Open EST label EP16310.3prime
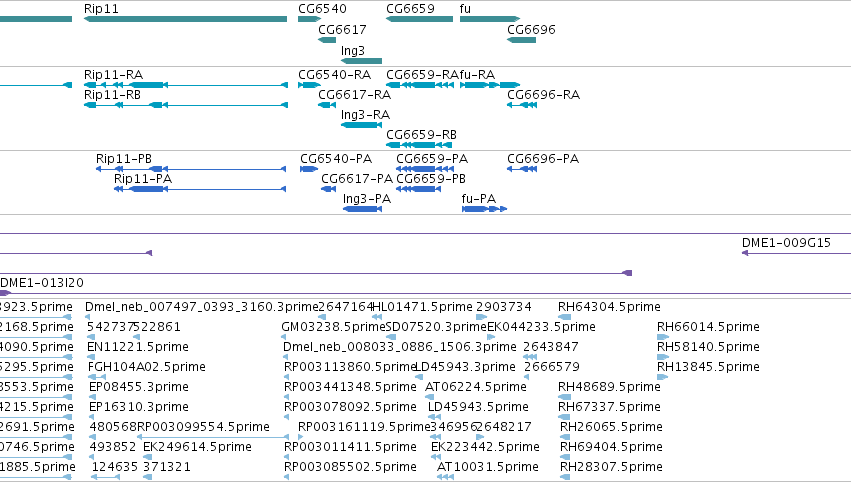Screen dimensions: 851x482 tap(139, 407)
